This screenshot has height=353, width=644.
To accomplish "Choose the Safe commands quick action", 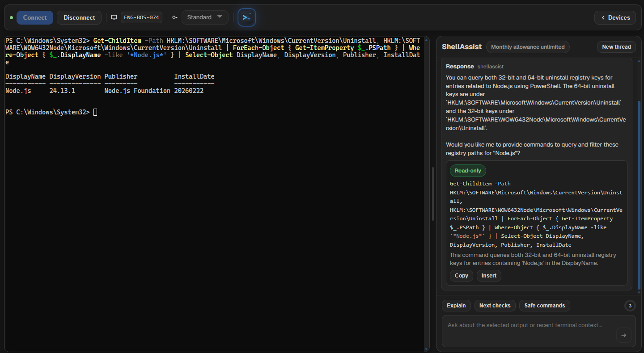I will click(x=545, y=306).
